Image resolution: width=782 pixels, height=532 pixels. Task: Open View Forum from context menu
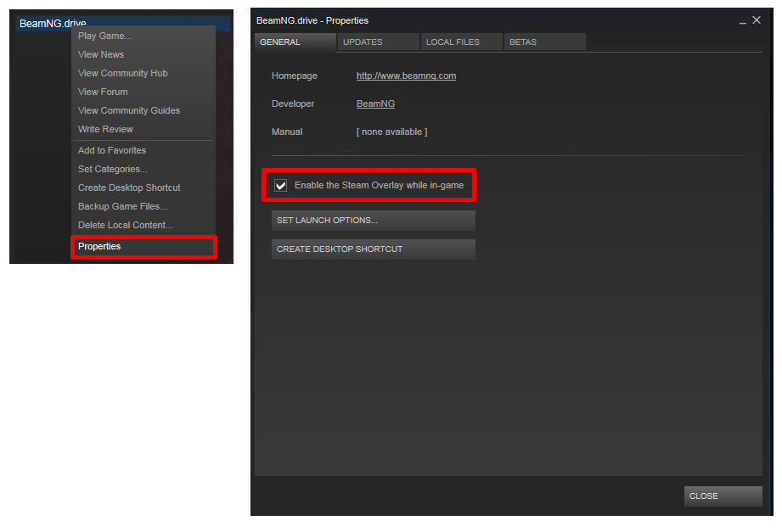click(x=143, y=92)
